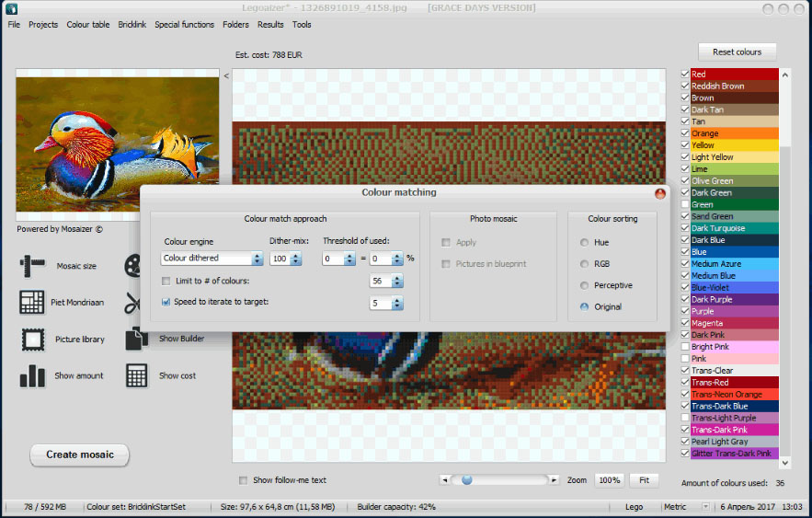
Task: Adjust Limit colours stepper at 56
Action: (x=397, y=282)
